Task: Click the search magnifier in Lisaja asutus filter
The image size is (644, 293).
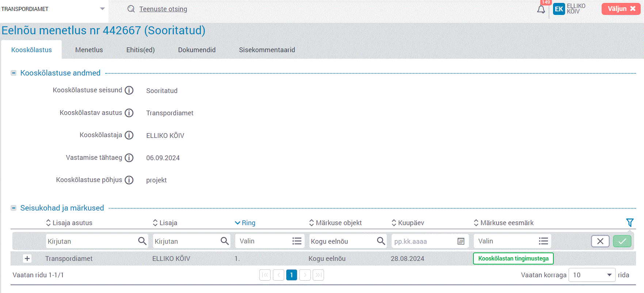Action: pyautogui.click(x=142, y=241)
